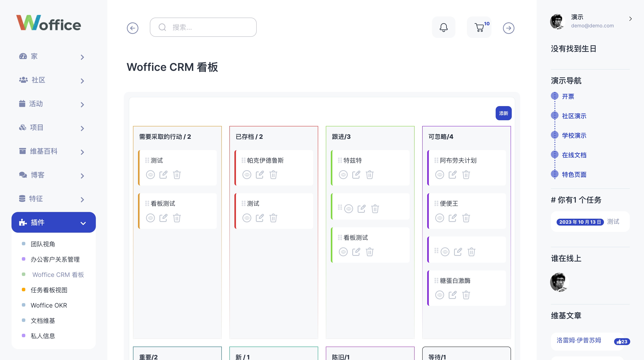View the 阿布劳夫计划 card details
Image resolution: width=644 pixels, height=360 pixels.
tap(440, 174)
